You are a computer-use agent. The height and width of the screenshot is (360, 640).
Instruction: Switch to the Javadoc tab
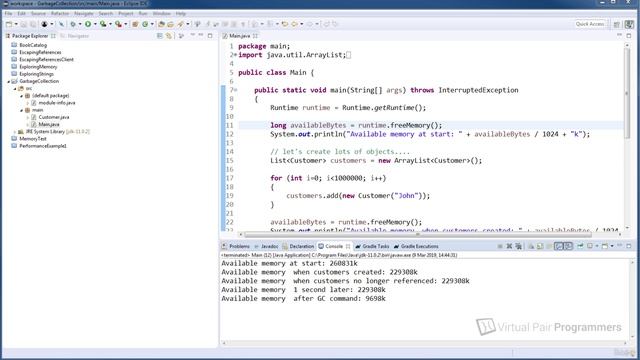[266, 247]
